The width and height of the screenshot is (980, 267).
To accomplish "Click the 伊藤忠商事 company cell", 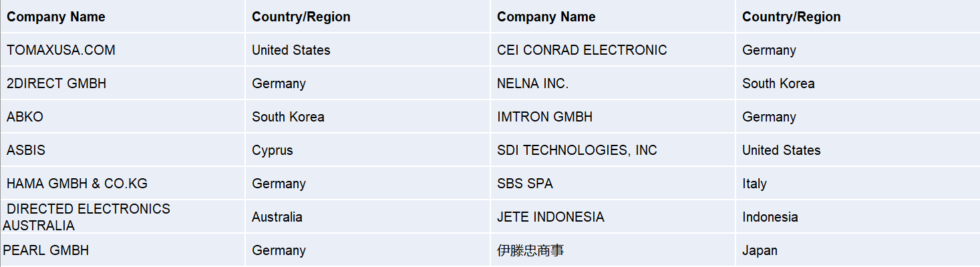I will (x=613, y=250).
